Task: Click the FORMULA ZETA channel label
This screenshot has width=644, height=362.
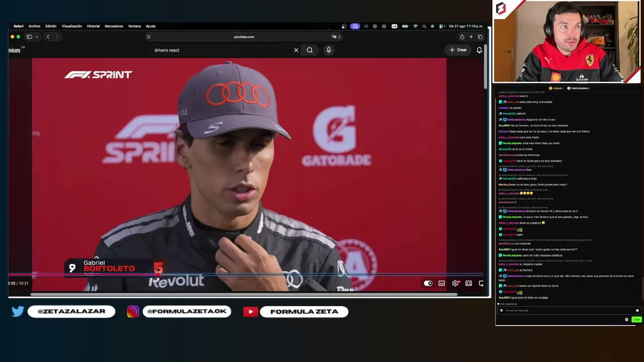Action: coord(304,312)
